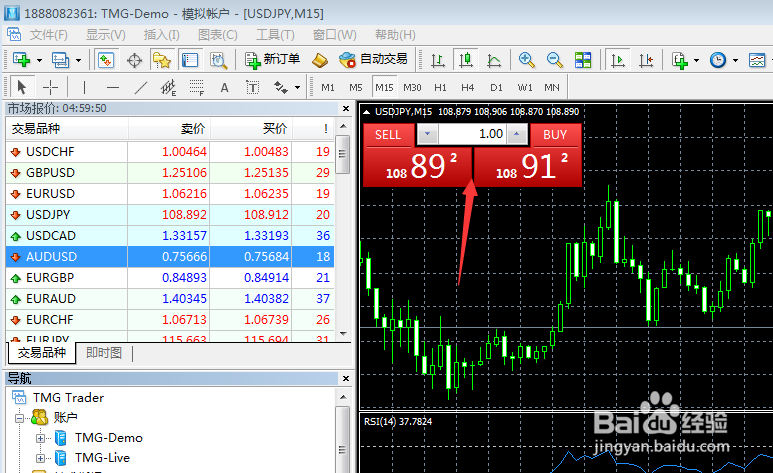Open the periods dropdown arrow
773x473 pixels.
tap(736, 61)
